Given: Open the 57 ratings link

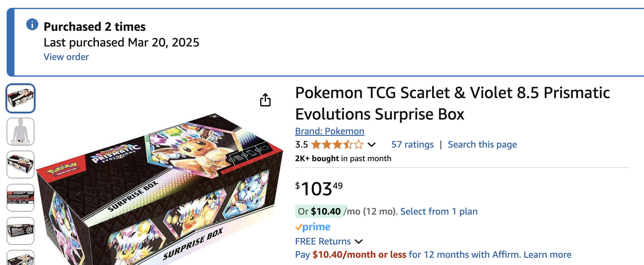Looking at the screenshot, I should (x=412, y=145).
